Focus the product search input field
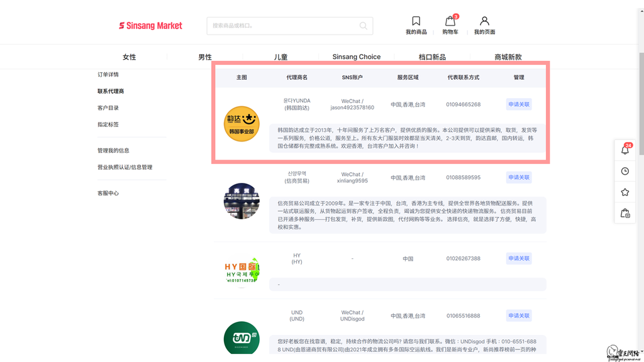 pos(289,26)
